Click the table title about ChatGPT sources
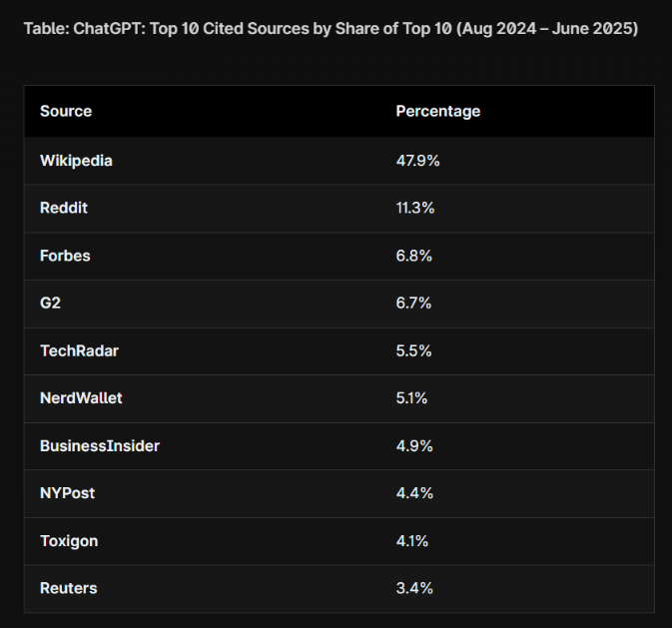This screenshot has width=672, height=628. 331,29
